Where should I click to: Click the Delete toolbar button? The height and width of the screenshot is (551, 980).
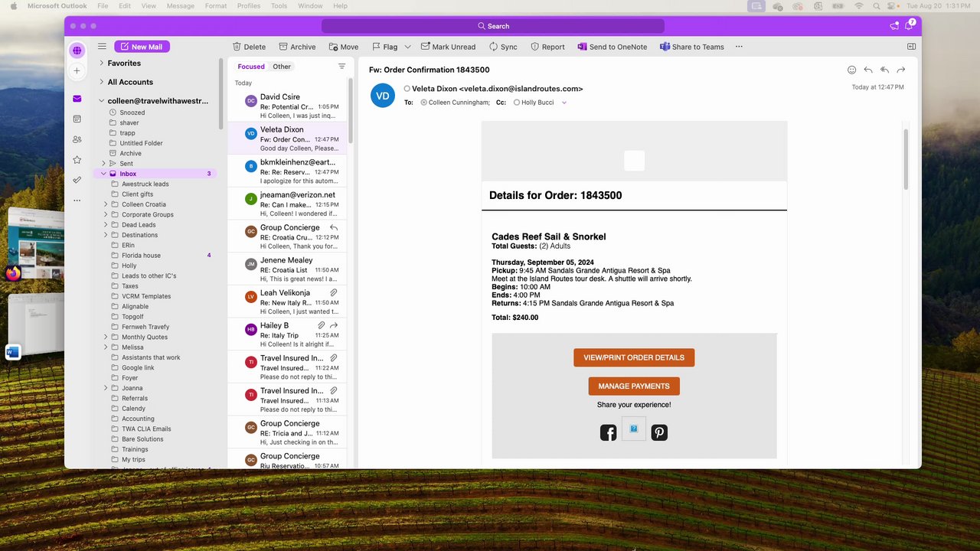pyautogui.click(x=249, y=47)
